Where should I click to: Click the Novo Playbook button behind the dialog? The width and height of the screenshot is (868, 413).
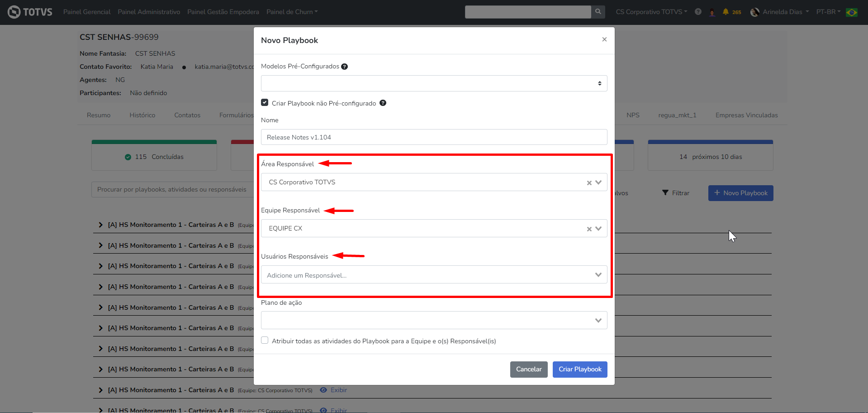(740, 193)
